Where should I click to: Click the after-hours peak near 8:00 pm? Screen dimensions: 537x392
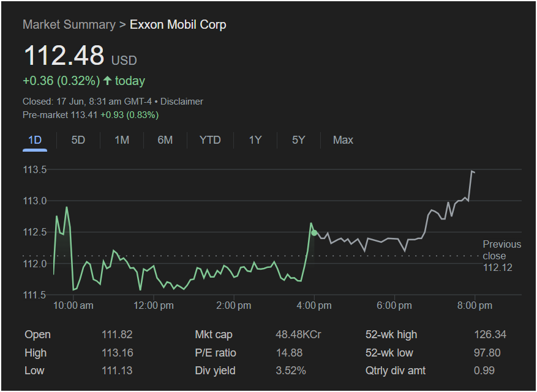point(472,171)
